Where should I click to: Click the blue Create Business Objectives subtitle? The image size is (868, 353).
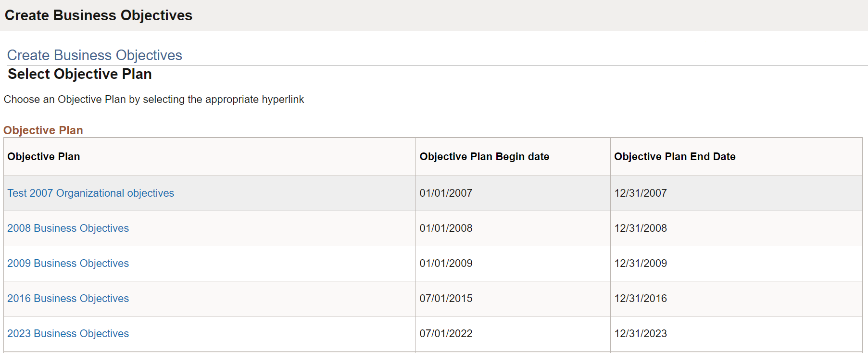coord(95,55)
